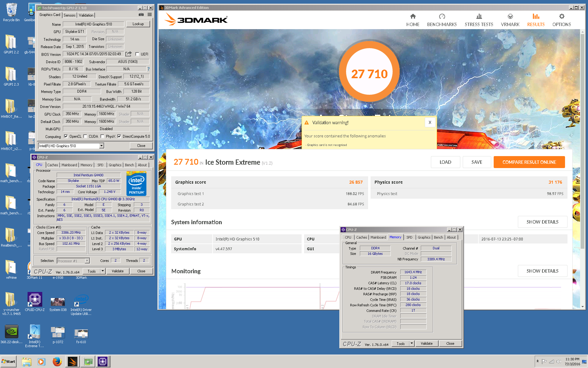
Task: Open wPrime desktop icon
Action: click(11, 269)
